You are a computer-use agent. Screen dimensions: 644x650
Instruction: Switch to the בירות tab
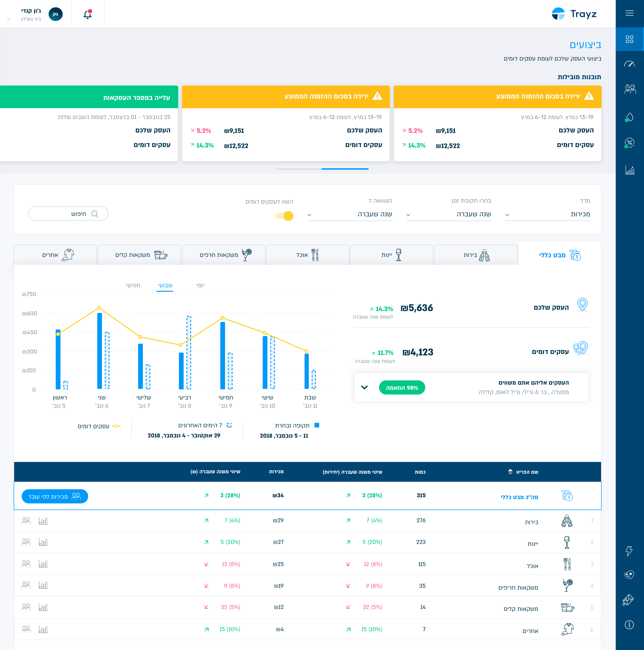[475, 255]
